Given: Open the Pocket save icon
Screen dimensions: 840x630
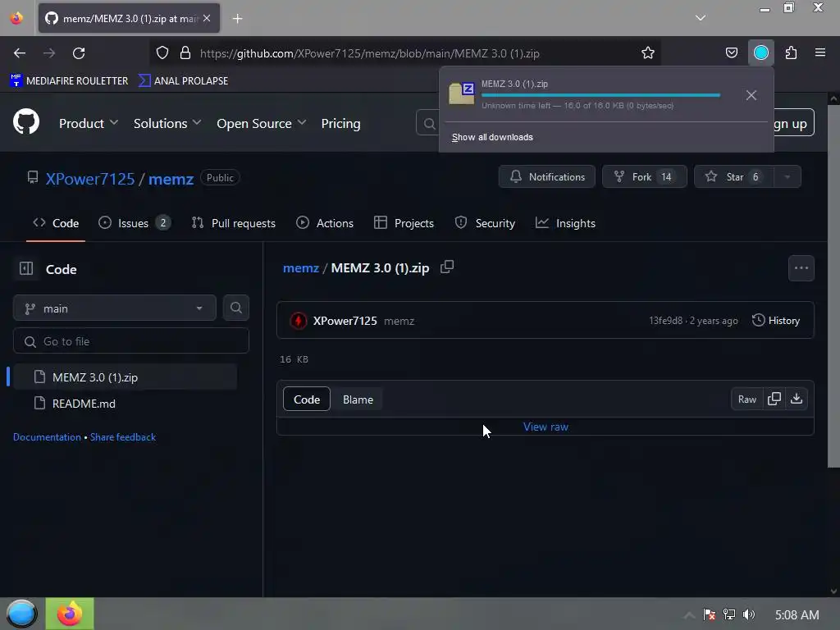Looking at the screenshot, I should pos(731,52).
